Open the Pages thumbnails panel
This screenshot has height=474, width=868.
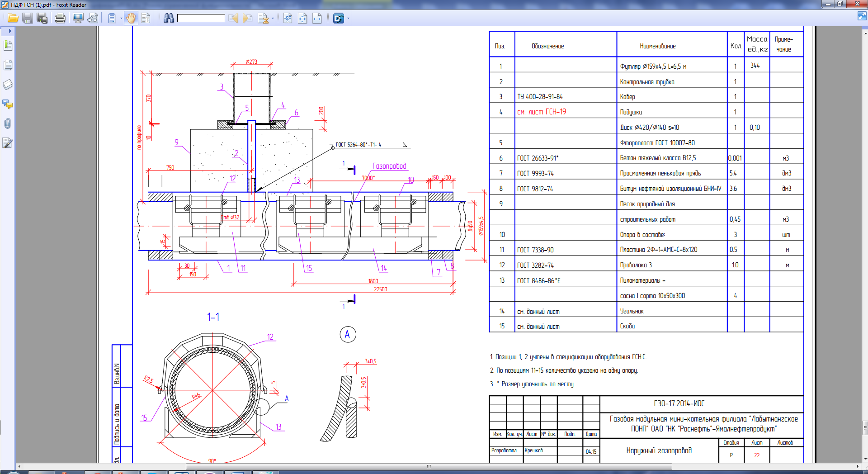[x=8, y=65]
